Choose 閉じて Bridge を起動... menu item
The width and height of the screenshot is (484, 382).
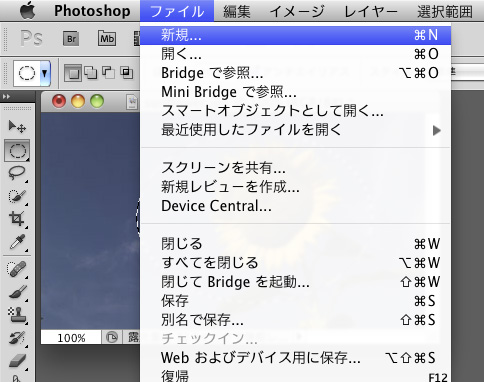coord(295,282)
